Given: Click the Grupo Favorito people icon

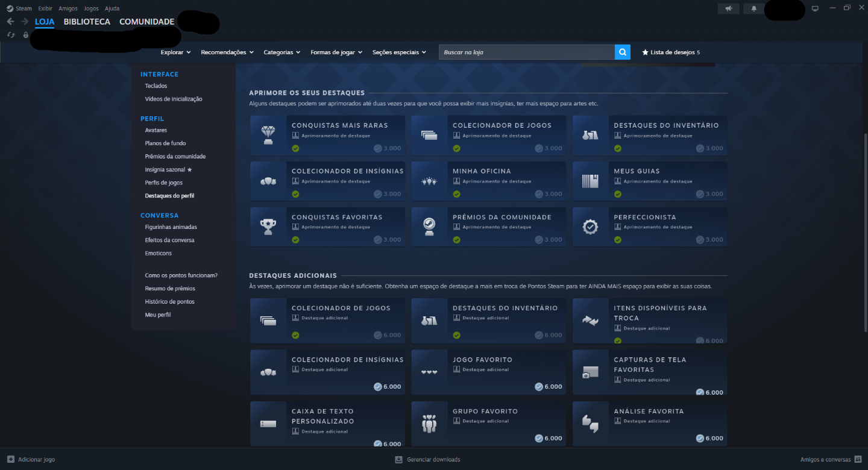Looking at the screenshot, I should (429, 424).
